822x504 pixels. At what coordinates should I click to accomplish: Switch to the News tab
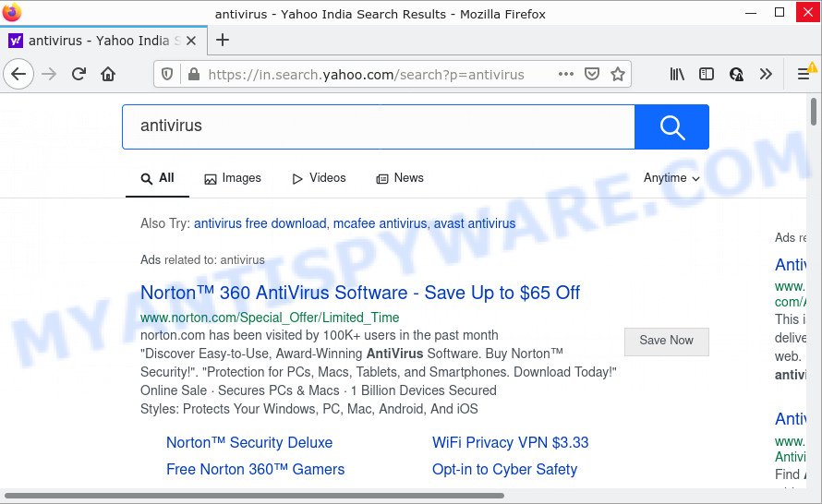(400, 179)
